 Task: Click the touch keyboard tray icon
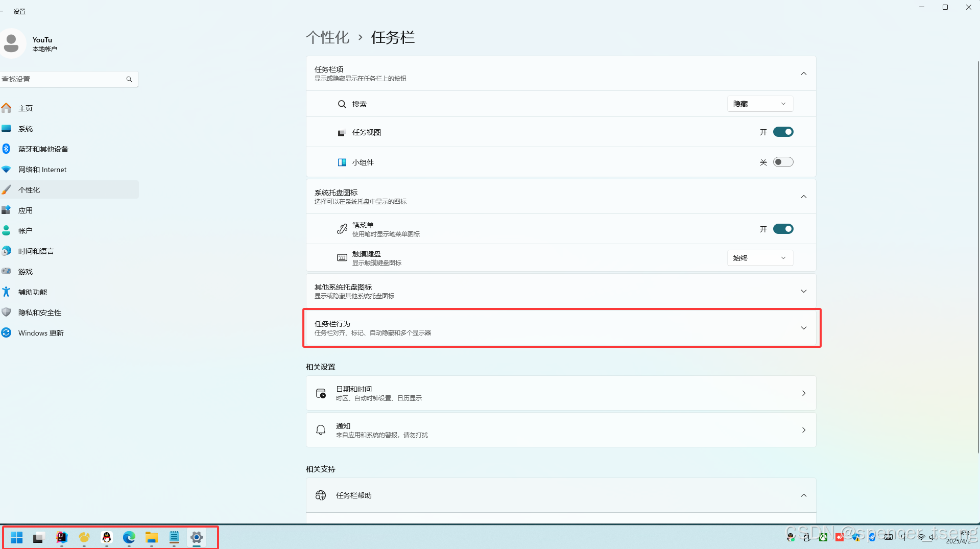point(889,537)
